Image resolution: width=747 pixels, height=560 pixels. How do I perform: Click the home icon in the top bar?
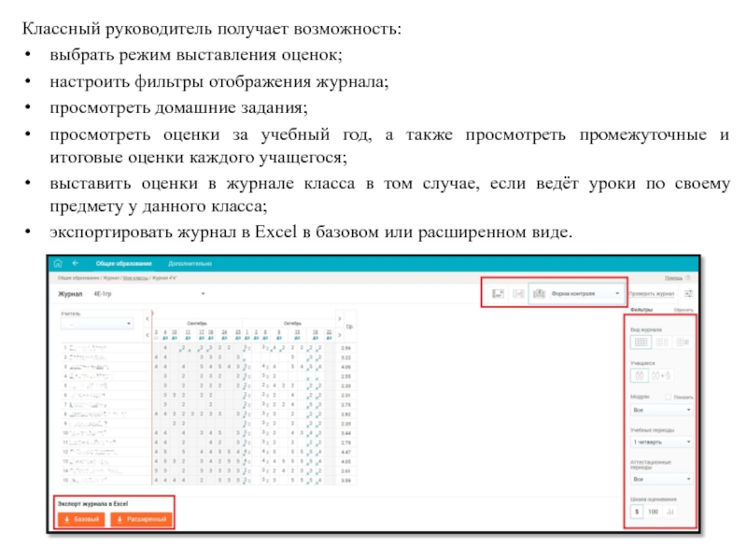58,264
